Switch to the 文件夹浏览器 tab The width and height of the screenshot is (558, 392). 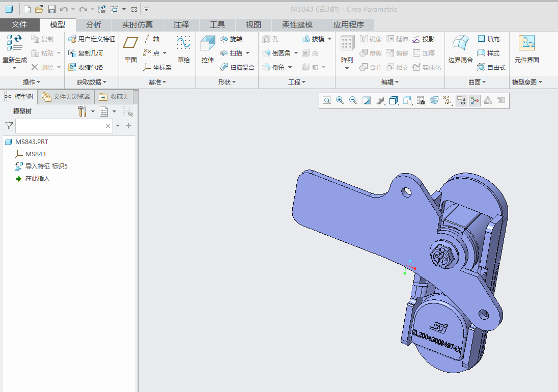(66, 97)
